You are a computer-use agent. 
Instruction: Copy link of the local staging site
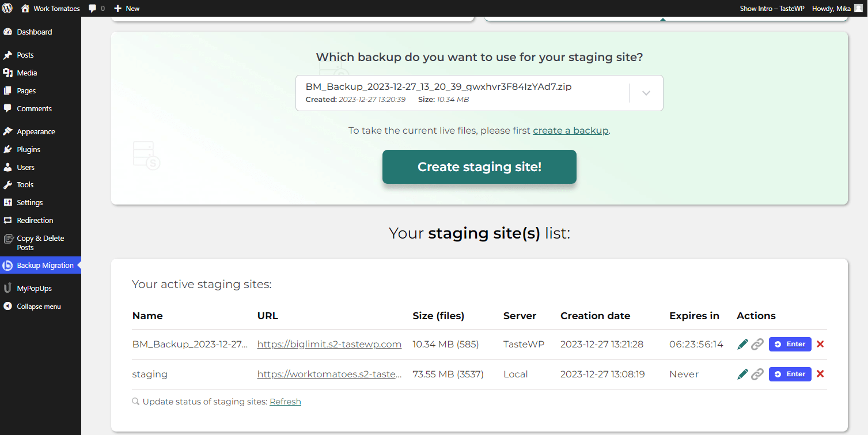757,375
